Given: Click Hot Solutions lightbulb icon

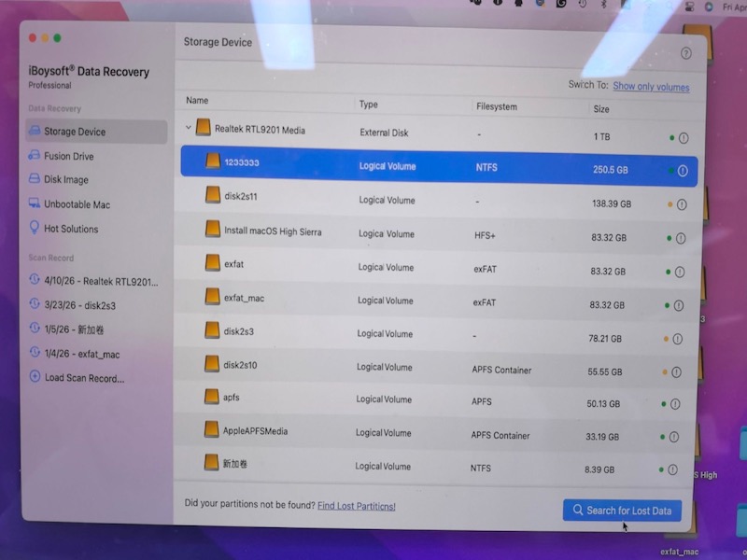Looking at the screenshot, I should tap(35, 227).
